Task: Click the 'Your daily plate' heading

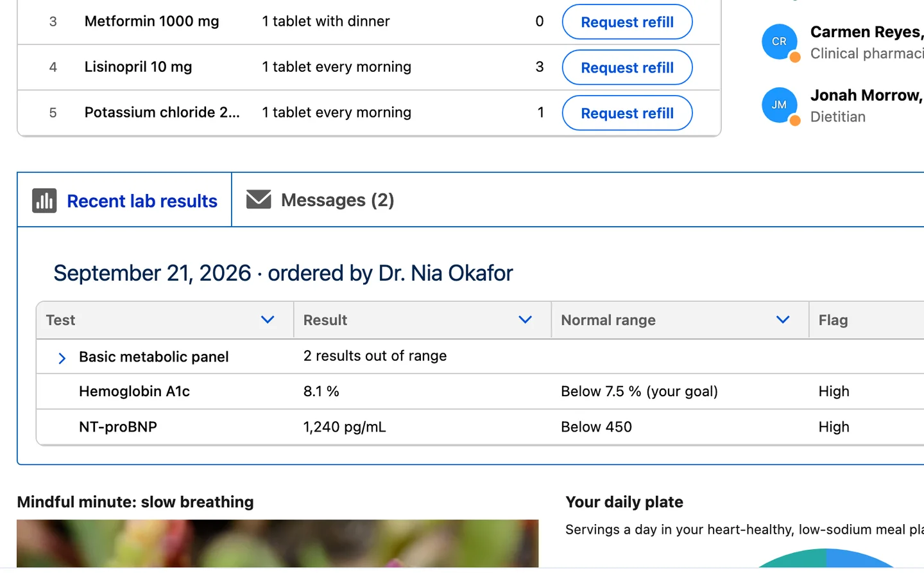Action: click(x=624, y=502)
